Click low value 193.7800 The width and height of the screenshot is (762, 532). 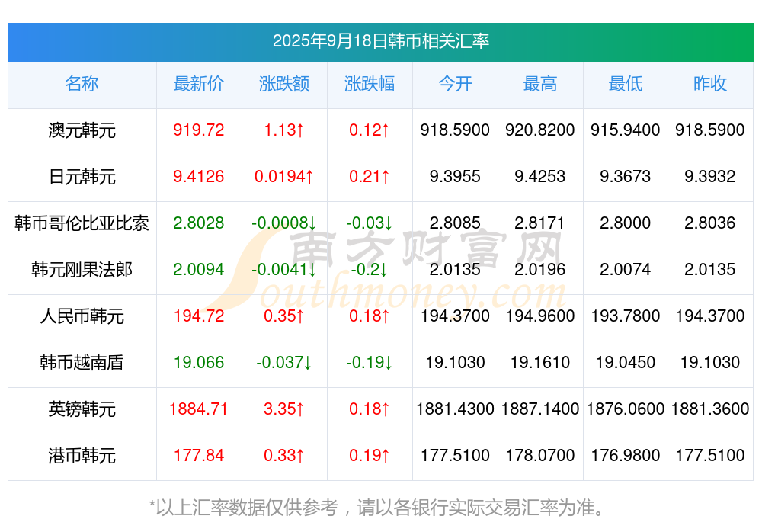pyautogui.click(x=626, y=316)
